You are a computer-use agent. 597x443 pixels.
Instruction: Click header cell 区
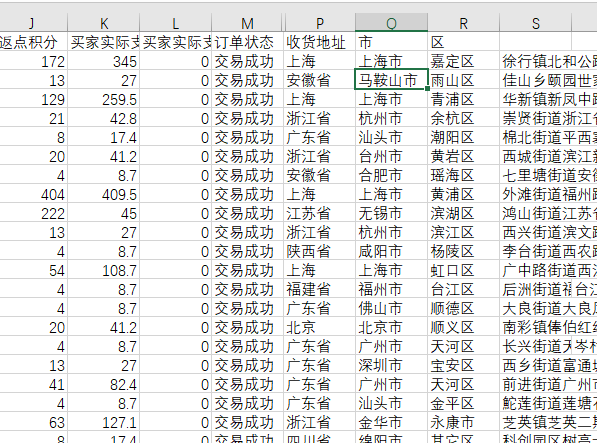pos(463,41)
